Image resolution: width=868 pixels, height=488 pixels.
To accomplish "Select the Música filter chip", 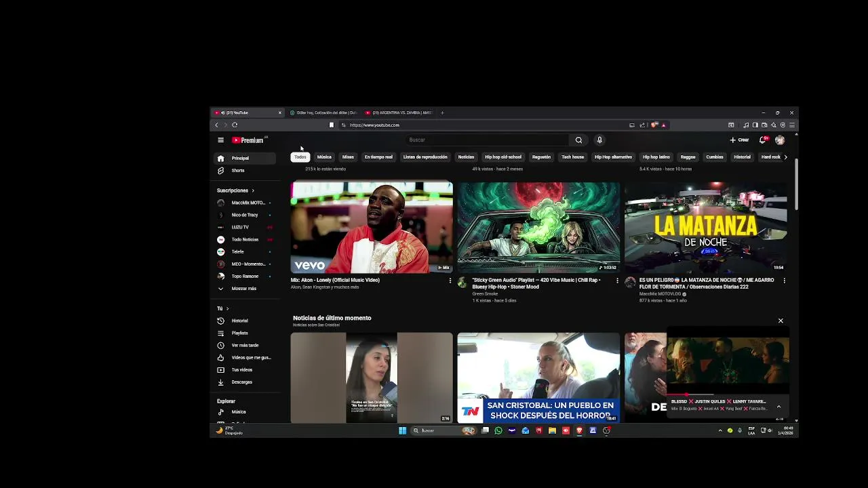I will (324, 157).
